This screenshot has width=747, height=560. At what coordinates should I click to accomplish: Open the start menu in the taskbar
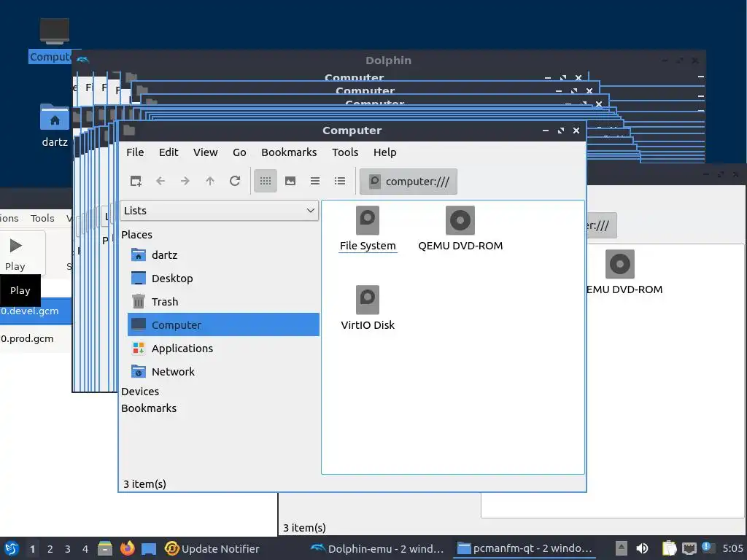pyautogui.click(x=12, y=548)
